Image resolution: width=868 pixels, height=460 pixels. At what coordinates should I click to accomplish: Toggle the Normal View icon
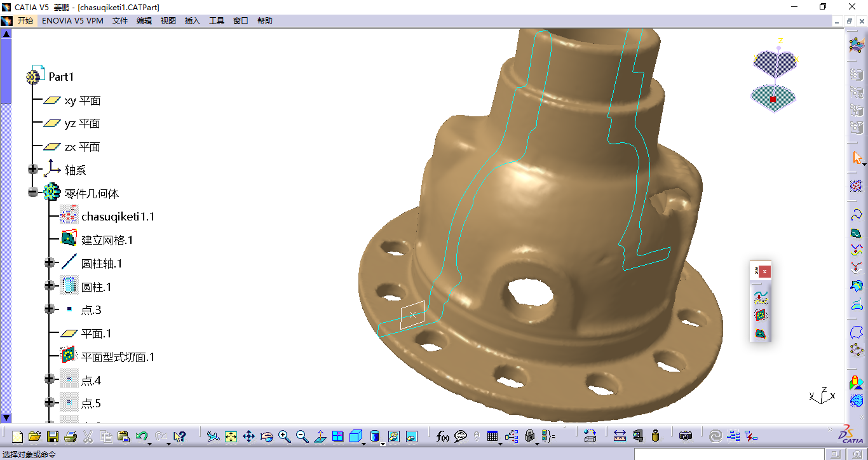point(320,436)
